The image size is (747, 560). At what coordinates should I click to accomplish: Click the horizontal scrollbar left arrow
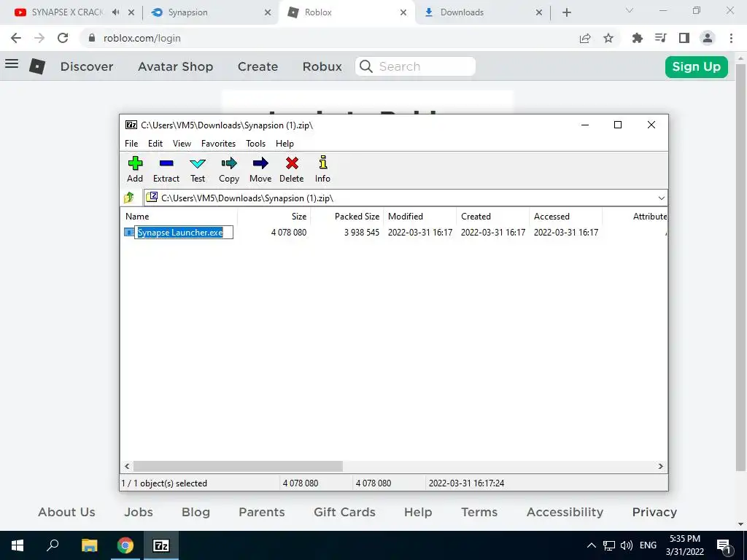[127, 466]
